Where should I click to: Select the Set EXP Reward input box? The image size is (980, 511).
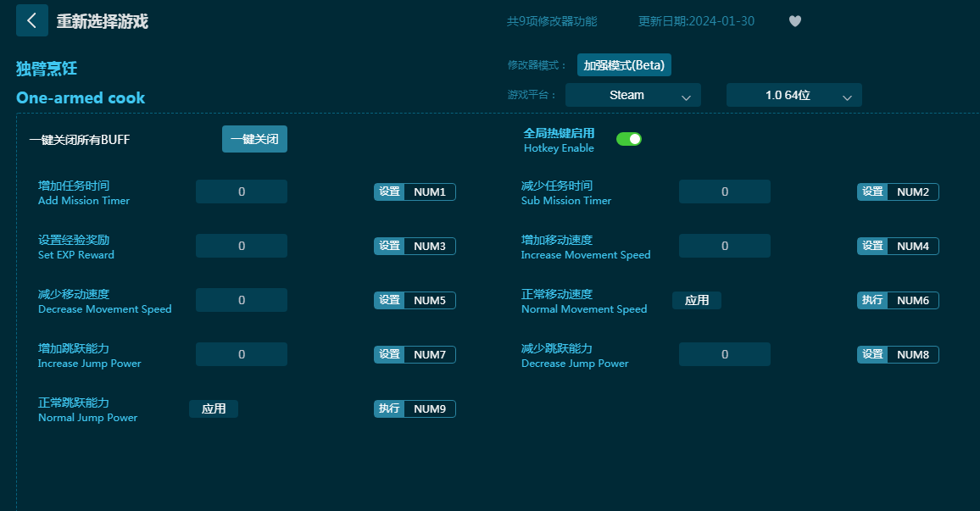pos(241,247)
